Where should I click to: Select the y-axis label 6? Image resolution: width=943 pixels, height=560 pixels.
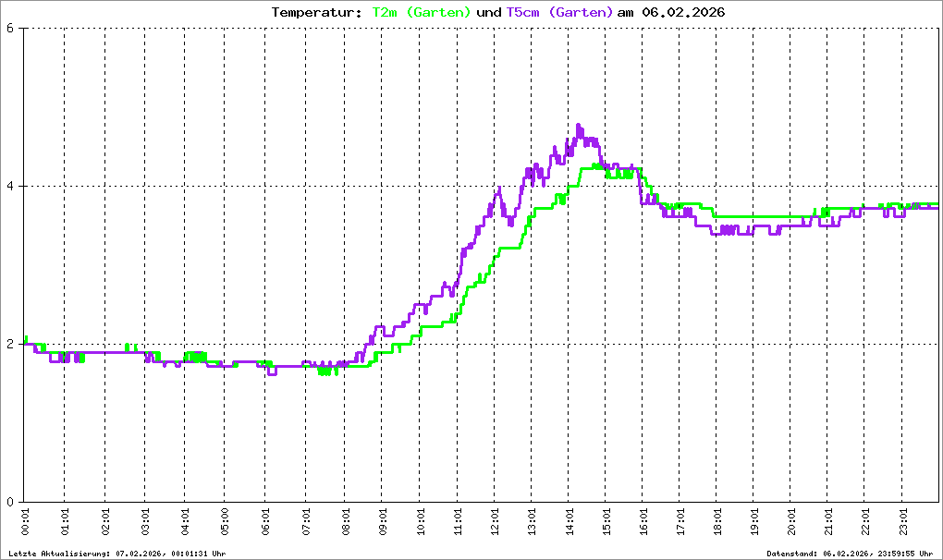[x=9, y=28]
